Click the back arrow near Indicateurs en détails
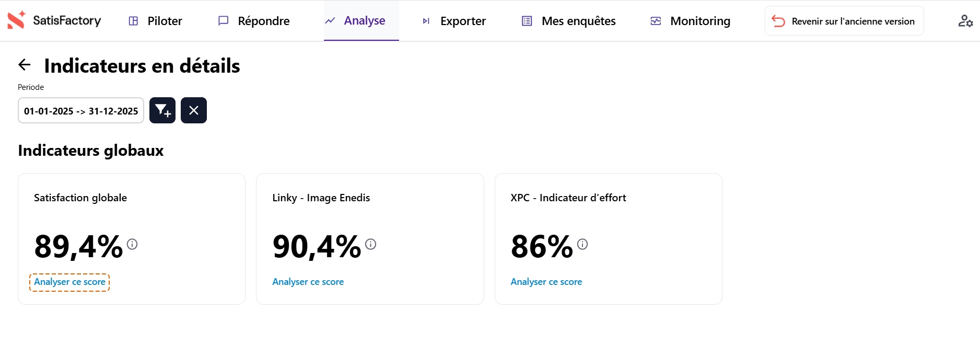Screen dimensions: 980x356 click(24, 65)
